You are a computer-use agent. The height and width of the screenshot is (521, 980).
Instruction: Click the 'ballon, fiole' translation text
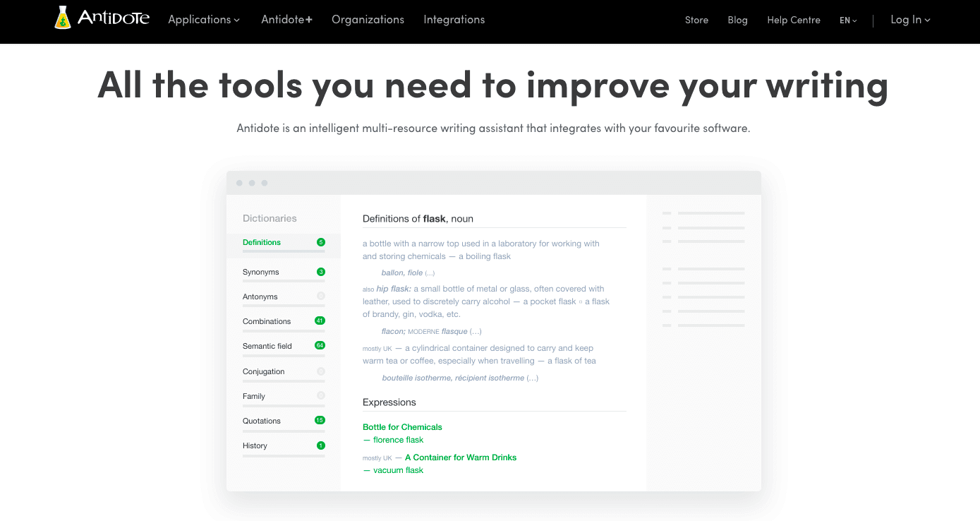tap(402, 273)
